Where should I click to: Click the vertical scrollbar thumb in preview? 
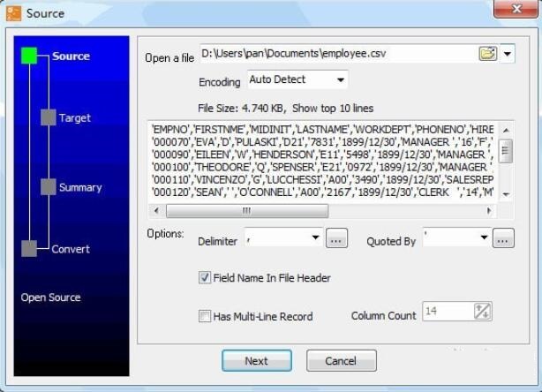tap(506, 151)
